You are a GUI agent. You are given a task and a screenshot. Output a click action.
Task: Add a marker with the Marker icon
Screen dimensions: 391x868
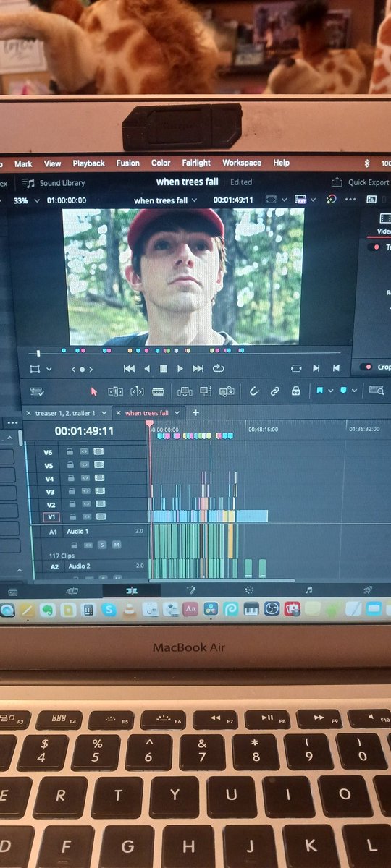point(343,391)
